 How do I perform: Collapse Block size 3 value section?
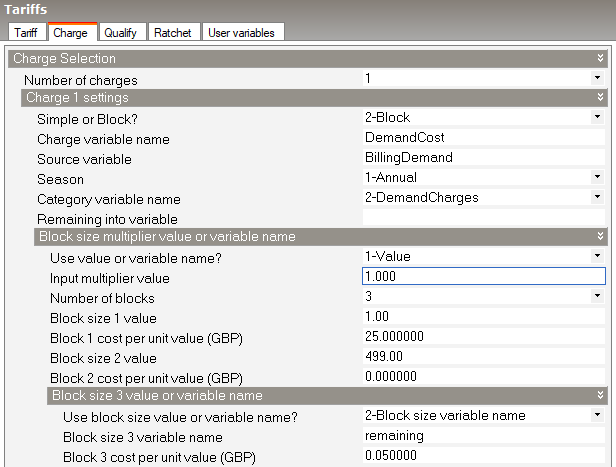[599, 396]
